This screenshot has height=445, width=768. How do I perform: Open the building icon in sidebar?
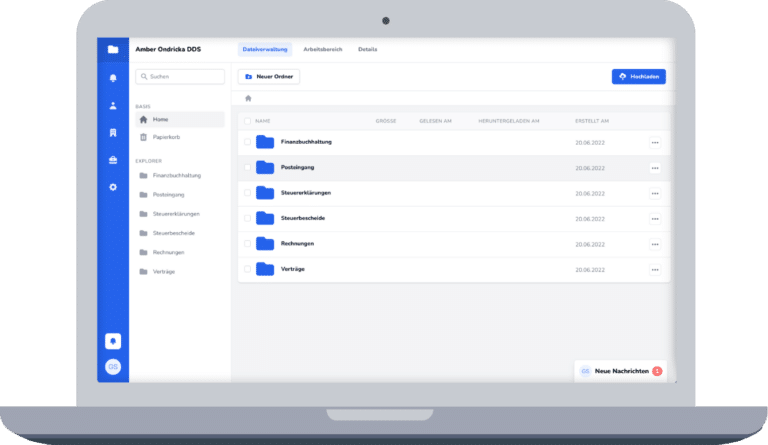[113, 133]
